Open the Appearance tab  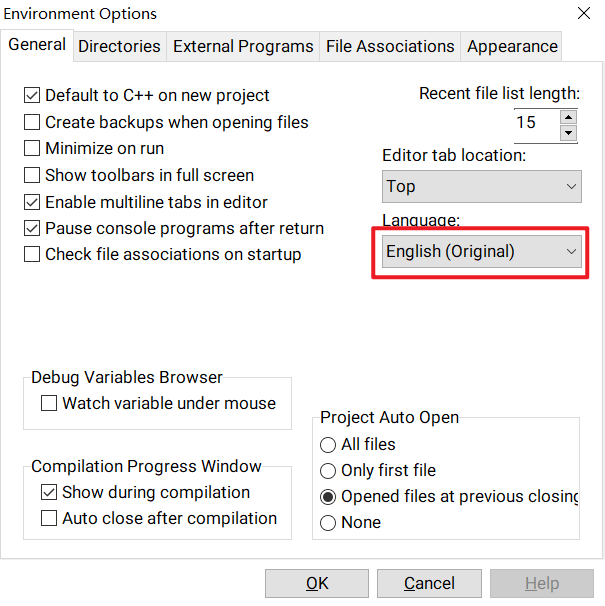pyautogui.click(x=512, y=46)
